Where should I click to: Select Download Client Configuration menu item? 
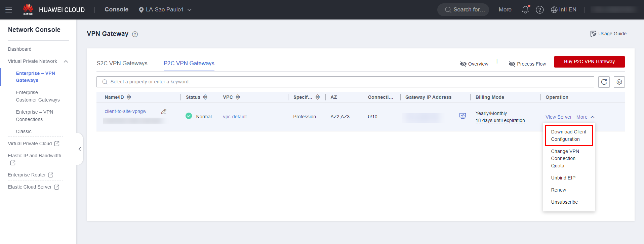pos(568,135)
